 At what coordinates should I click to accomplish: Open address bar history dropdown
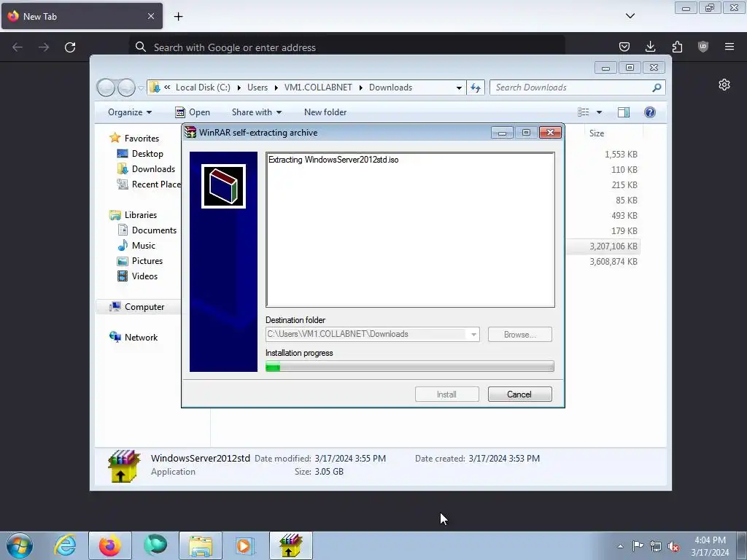click(459, 87)
